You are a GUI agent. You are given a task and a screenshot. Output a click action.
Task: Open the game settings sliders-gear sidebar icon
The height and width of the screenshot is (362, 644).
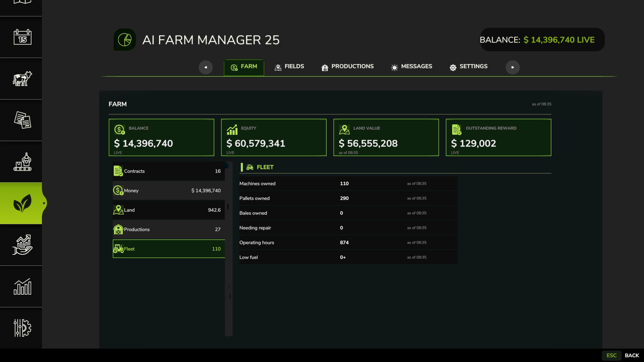[22, 328]
